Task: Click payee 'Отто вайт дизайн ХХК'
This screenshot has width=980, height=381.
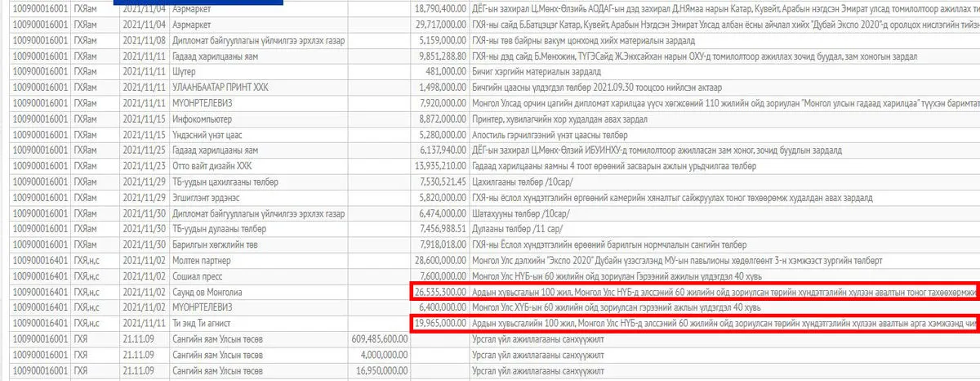Action: [212, 166]
